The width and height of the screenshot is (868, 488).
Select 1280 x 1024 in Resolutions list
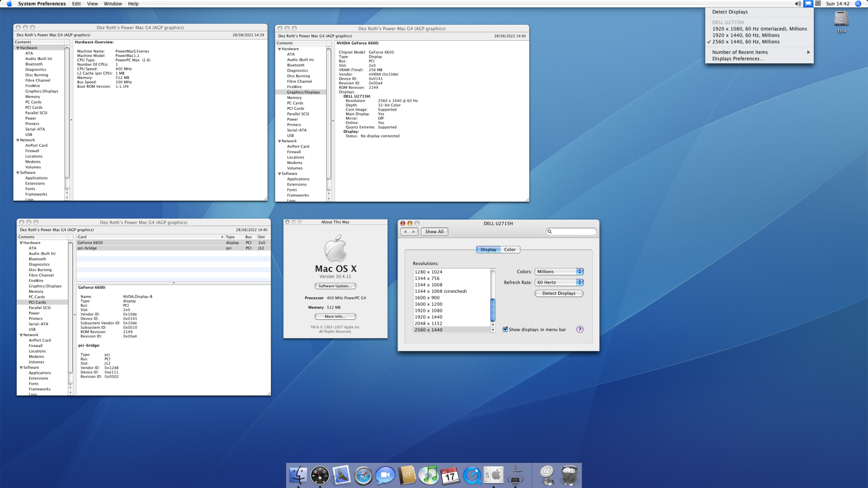tap(452, 272)
